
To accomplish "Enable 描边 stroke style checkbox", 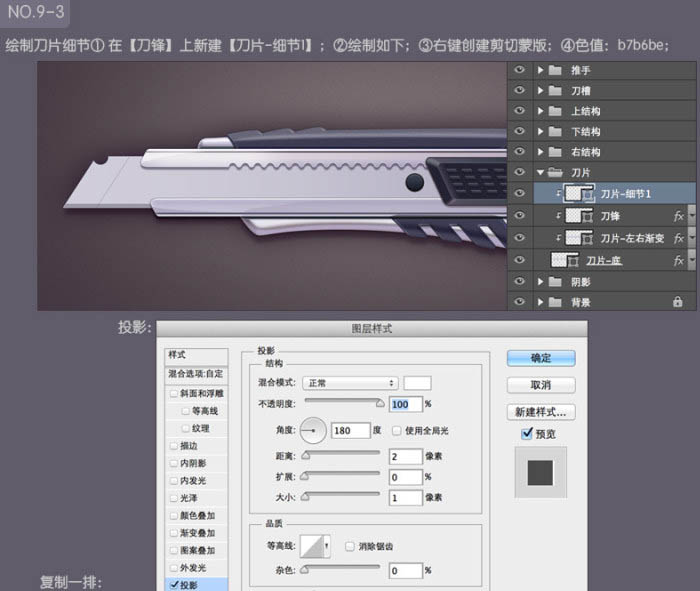I will (174, 446).
